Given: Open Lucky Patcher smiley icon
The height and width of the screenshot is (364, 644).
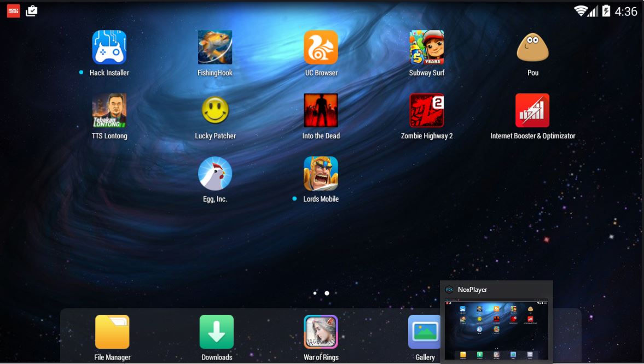Looking at the screenshot, I should pos(215,110).
